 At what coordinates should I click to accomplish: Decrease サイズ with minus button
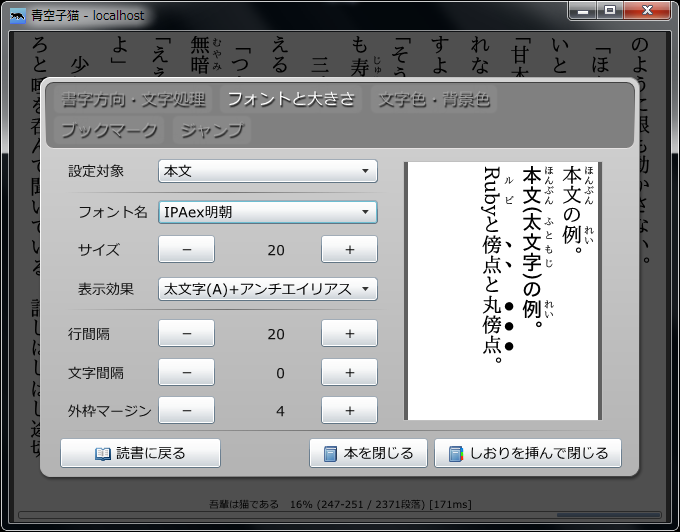tap(186, 249)
